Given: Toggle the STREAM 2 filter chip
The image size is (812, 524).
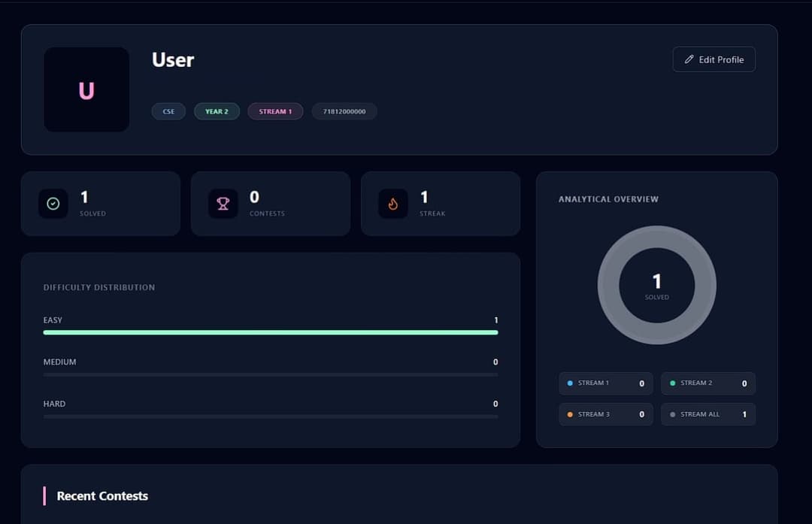Looking at the screenshot, I should (708, 383).
